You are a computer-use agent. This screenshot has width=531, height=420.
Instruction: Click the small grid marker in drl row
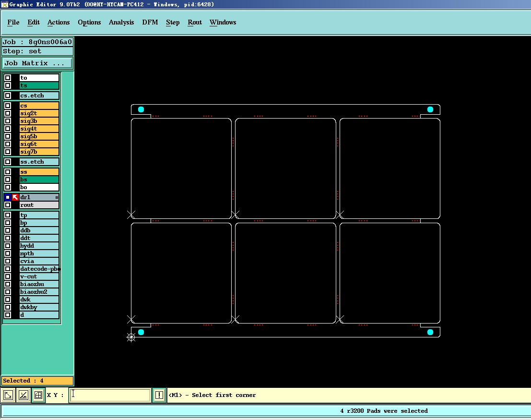57,197
